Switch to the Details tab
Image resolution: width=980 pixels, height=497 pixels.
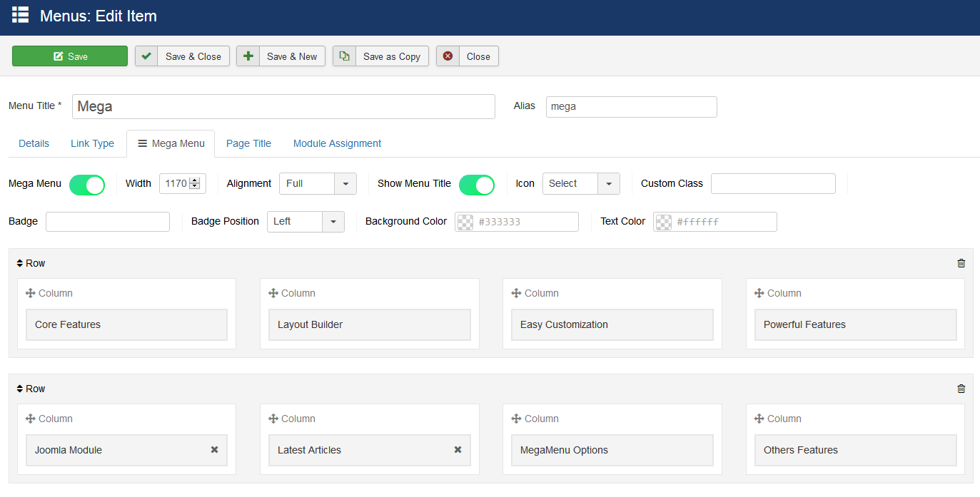pos(34,143)
